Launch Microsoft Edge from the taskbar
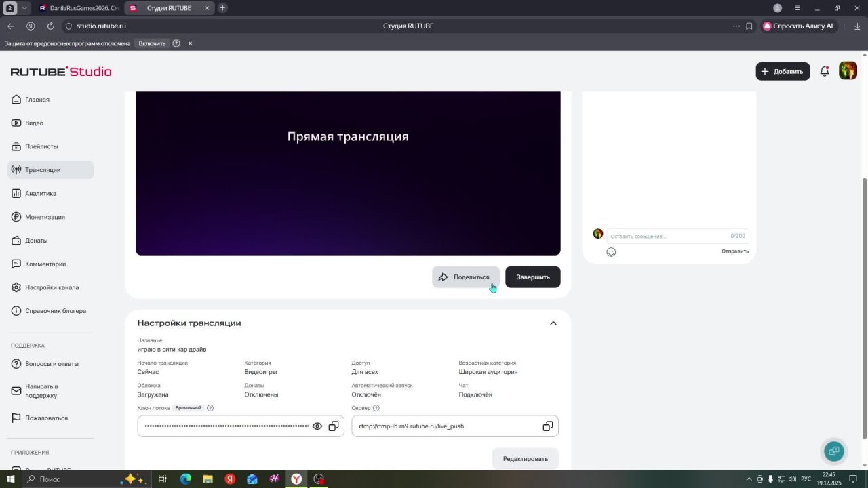This screenshot has height=488, width=868. click(x=185, y=479)
